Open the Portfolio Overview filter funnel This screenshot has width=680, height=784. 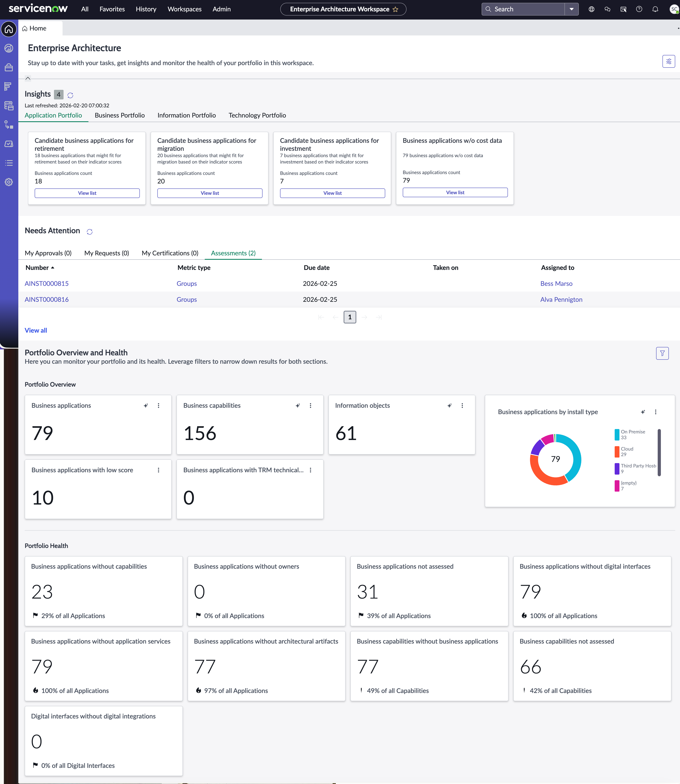pyautogui.click(x=662, y=353)
